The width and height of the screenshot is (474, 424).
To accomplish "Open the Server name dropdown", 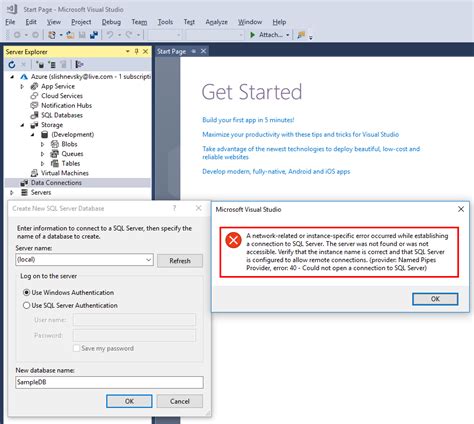I will tap(149, 260).
